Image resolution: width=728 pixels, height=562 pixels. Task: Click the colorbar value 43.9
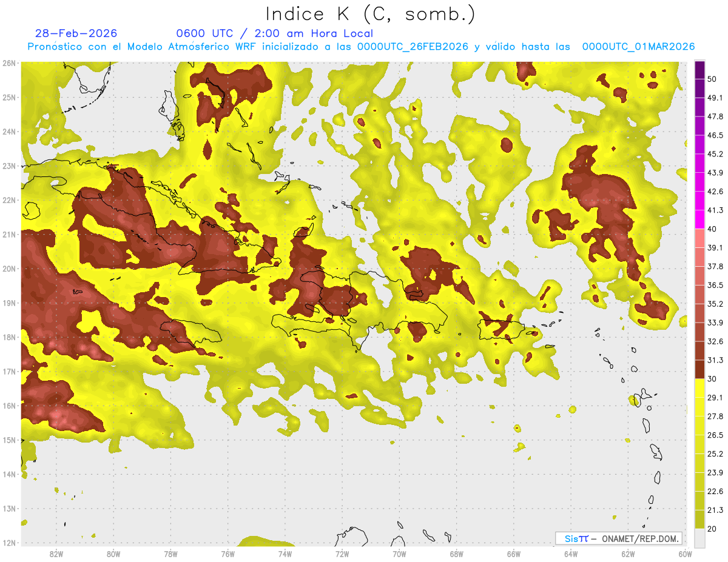coord(715,173)
